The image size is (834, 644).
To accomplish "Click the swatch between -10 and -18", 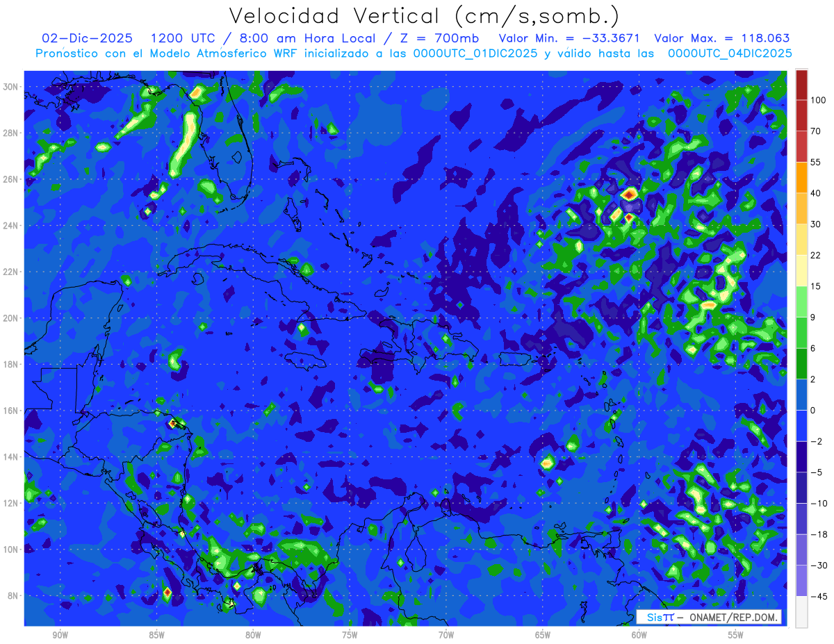I will click(x=801, y=518).
